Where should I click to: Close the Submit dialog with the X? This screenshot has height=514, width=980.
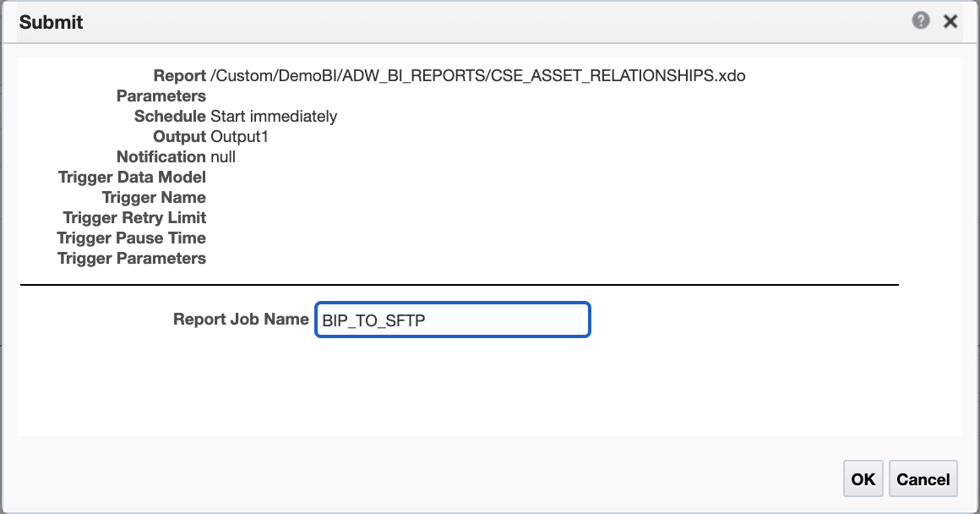950,22
